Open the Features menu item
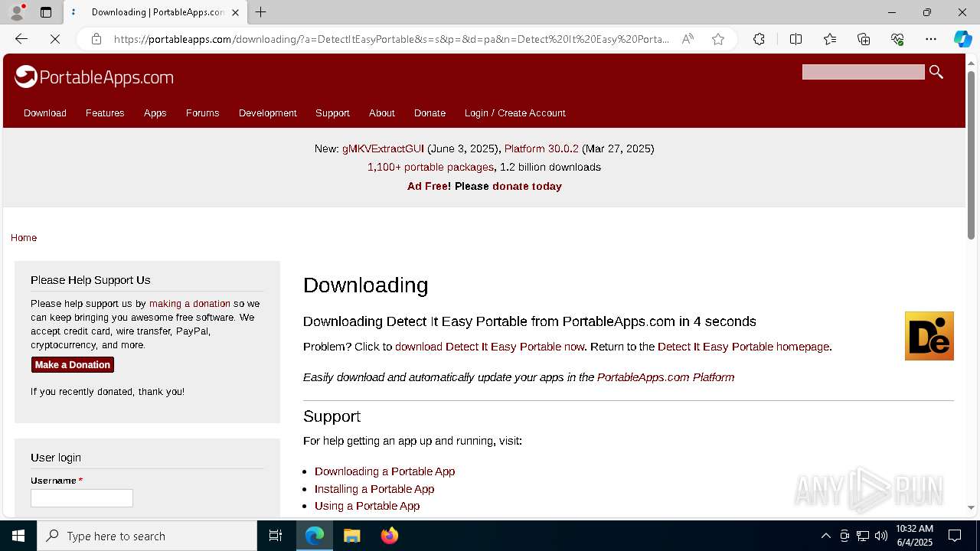Screen dimensions: 980x551 click(x=105, y=112)
